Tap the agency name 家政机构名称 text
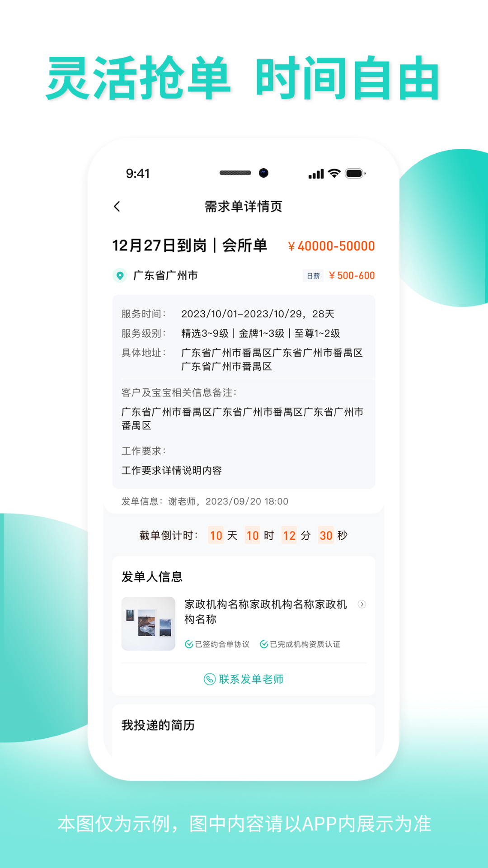 (x=266, y=612)
